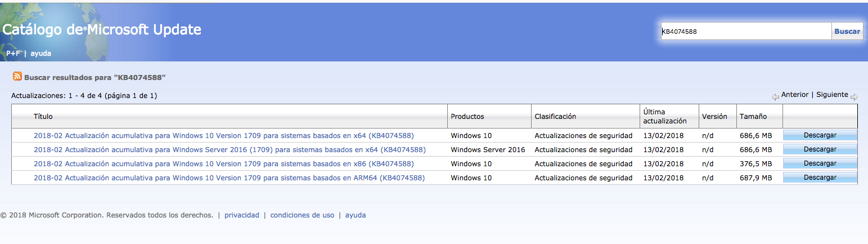The height and width of the screenshot is (244, 868).
Task: Sort by the Clasificación column header
Action: pyautogui.click(x=555, y=117)
